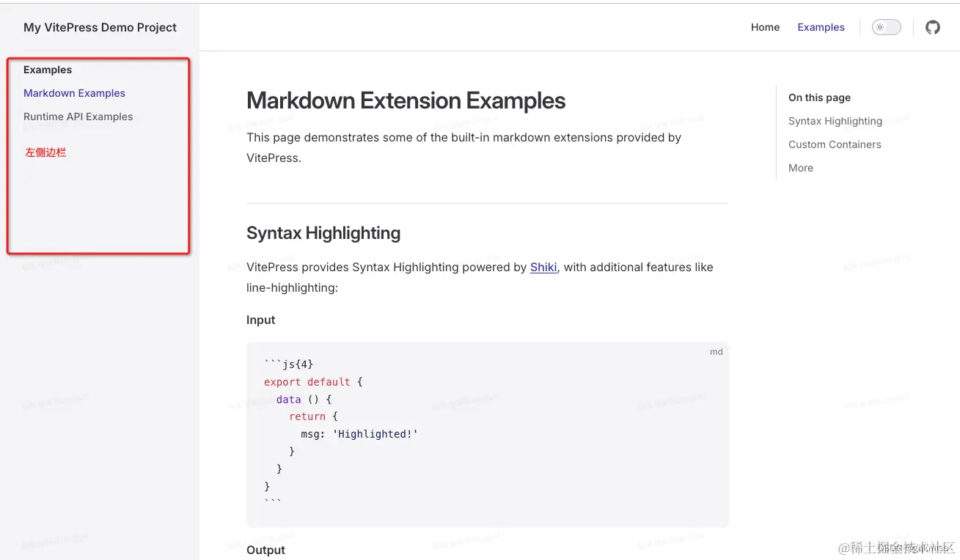Click the Output subheading

pos(265,550)
